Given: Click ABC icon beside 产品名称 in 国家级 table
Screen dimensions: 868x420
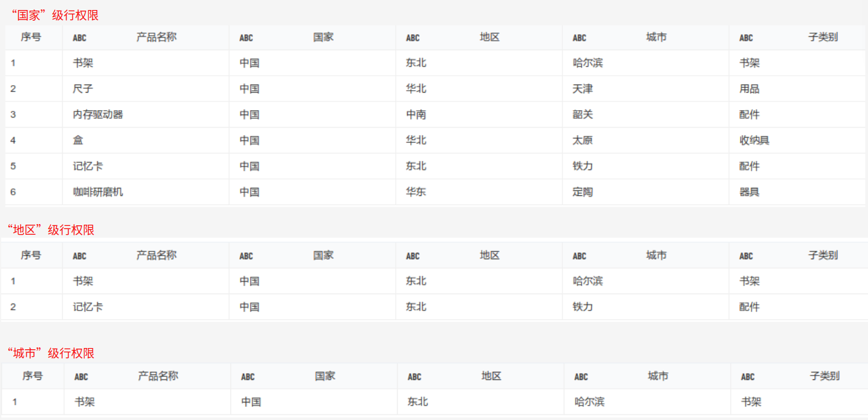Looking at the screenshot, I should [x=80, y=38].
